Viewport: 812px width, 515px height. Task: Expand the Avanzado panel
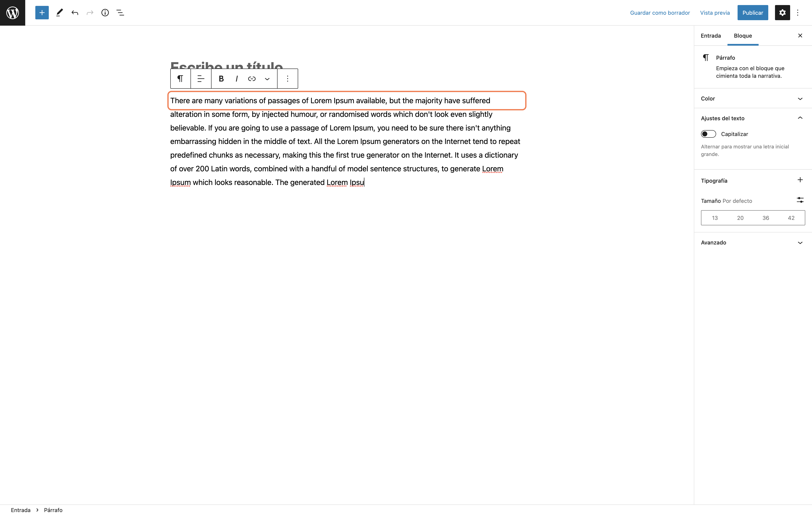tap(753, 242)
